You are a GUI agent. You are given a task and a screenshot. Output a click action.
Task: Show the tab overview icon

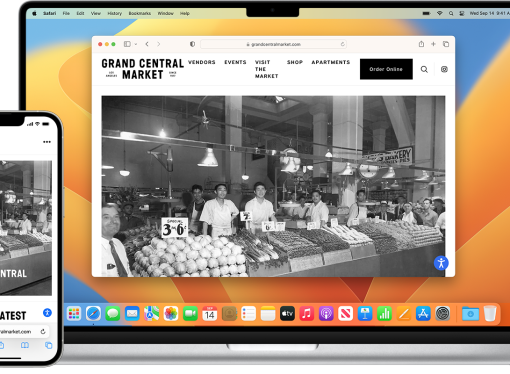[446, 44]
